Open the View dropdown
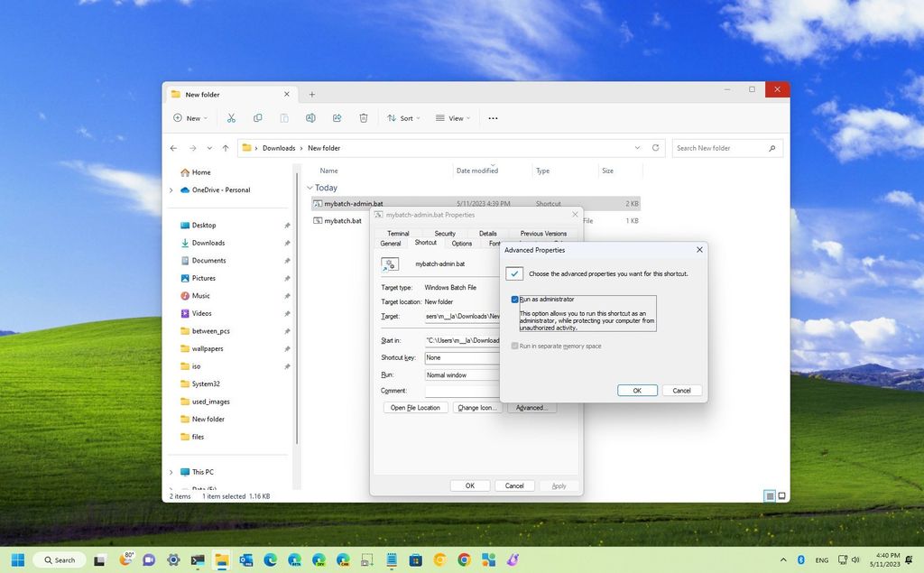Image resolution: width=924 pixels, height=573 pixels. pos(454,117)
